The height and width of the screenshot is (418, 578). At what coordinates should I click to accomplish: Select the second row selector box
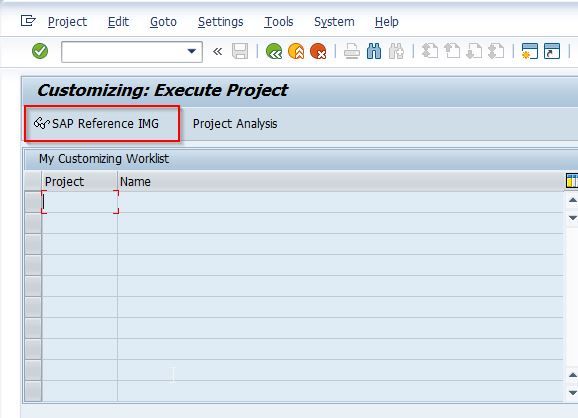point(33,223)
